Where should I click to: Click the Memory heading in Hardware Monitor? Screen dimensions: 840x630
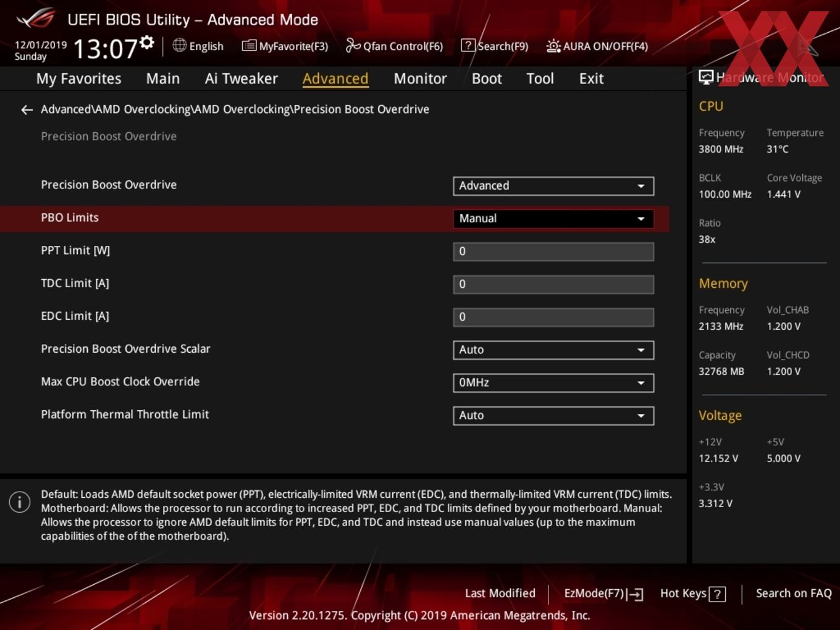coord(723,283)
